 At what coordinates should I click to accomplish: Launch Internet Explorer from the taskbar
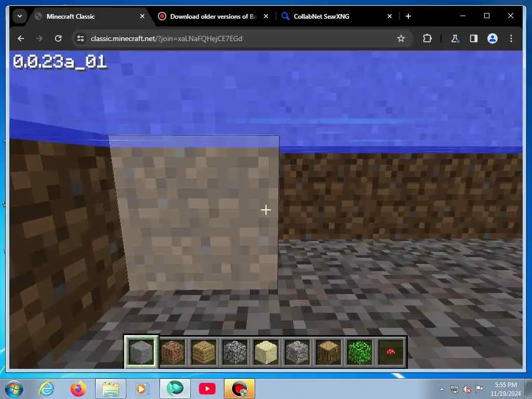46,389
